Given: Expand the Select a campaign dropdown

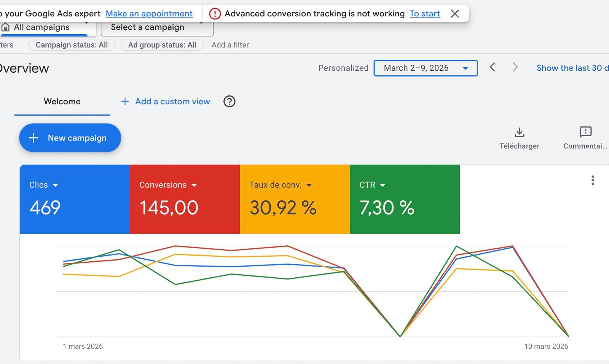Looking at the screenshot, I should coord(156,27).
